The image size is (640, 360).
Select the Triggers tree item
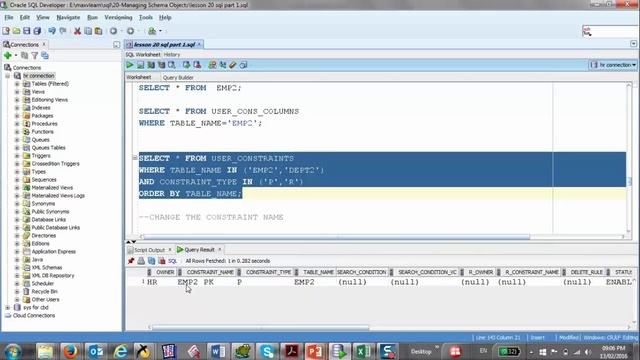41,156
